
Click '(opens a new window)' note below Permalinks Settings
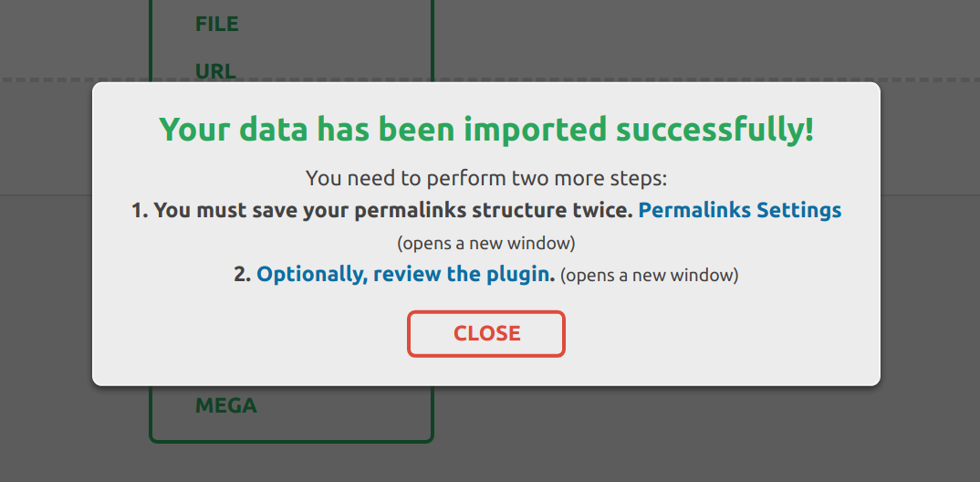coord(486,244)
